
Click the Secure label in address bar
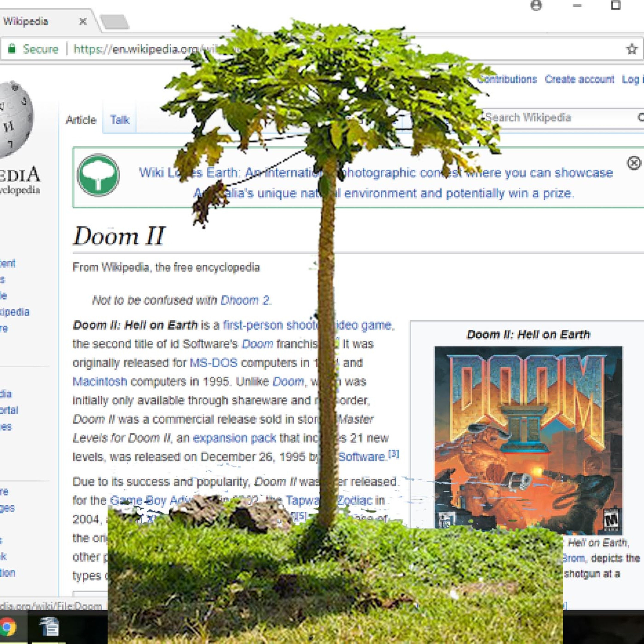point(40,49)
